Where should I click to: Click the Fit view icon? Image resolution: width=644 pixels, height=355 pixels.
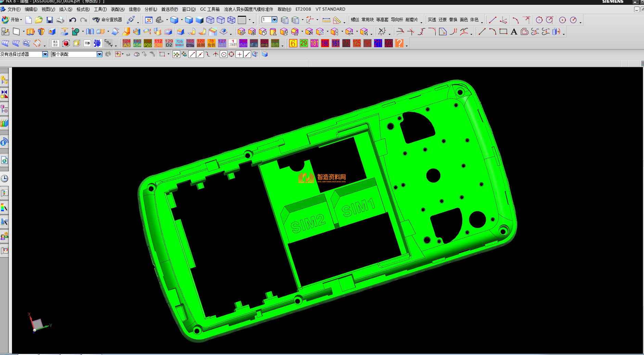click(149, 20)
